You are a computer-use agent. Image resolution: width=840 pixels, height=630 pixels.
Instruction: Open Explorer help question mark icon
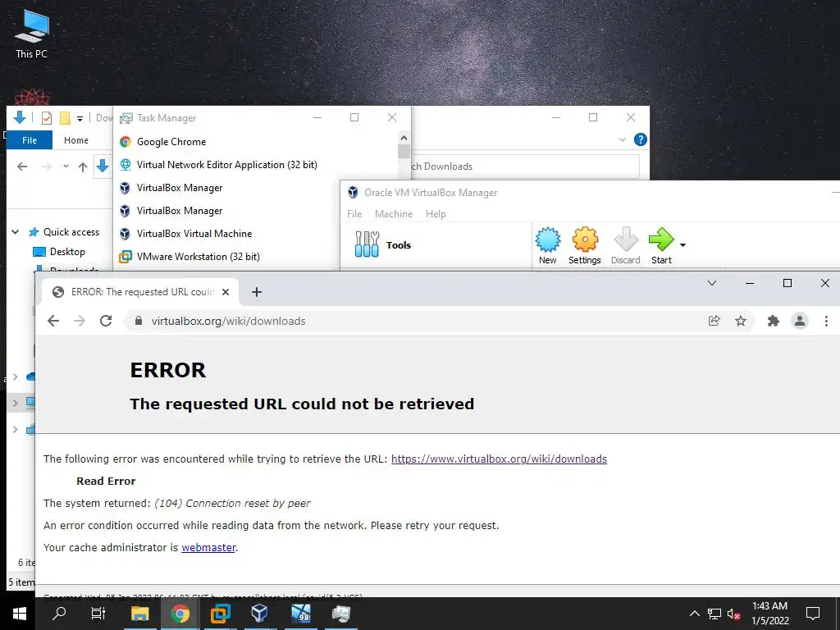tap(640, 139)
